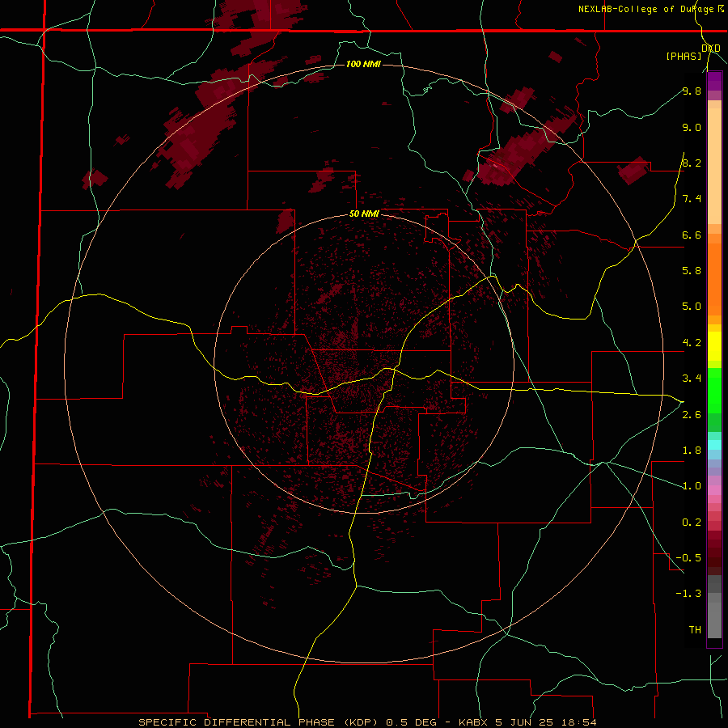The width and height of the screenshot is (728, 728).
Task: Click the TH threshold label on the scale
Action: (x=695, y=630)
